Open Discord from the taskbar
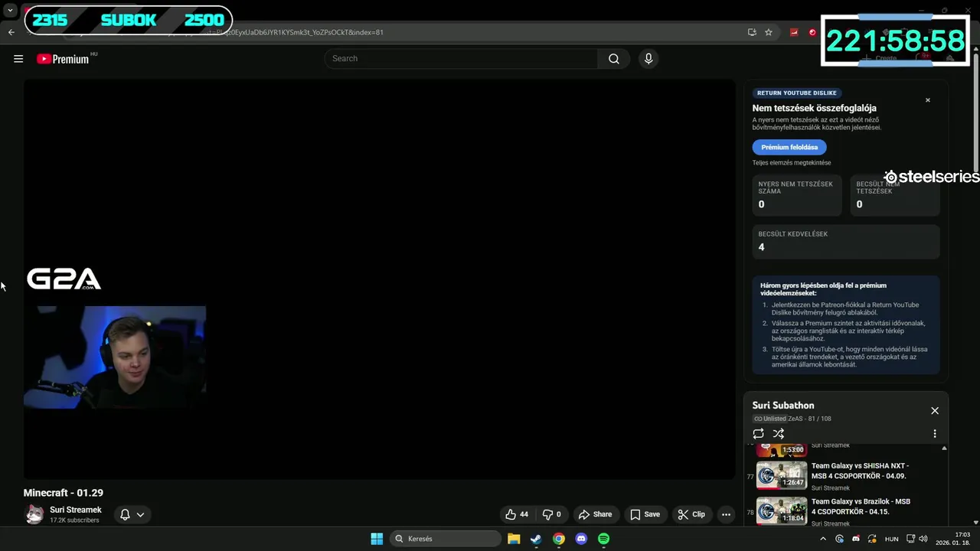 pyautogui.click(x=581, y=539)
